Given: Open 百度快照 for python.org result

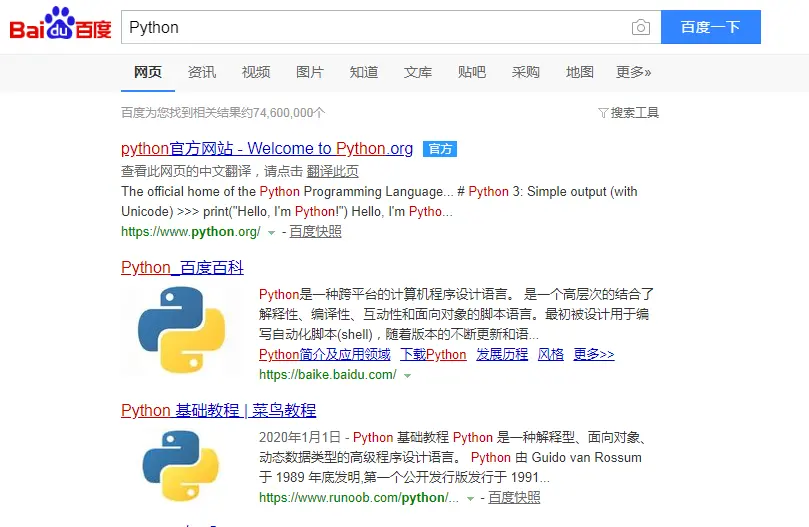Looking at the screenshot, I should (x=315, y=232).
